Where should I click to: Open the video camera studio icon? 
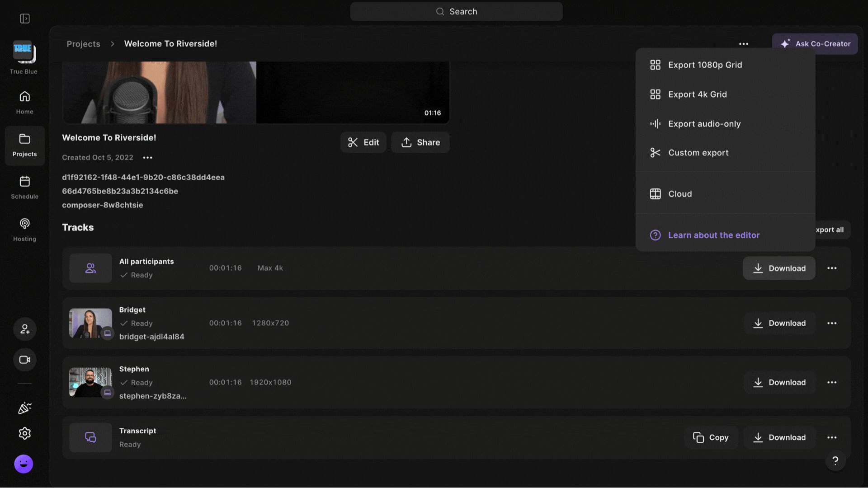pos(24,360)
